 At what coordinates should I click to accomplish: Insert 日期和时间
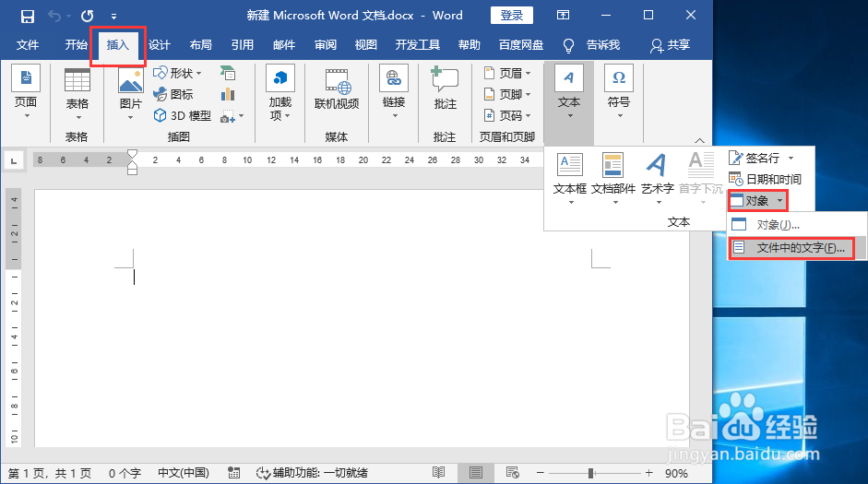[765, 179]
